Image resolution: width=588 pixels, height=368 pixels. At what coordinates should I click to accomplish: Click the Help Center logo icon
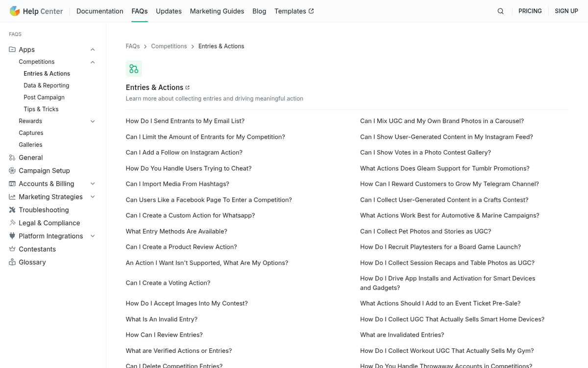pyautogui.click(x=15, y=11)
